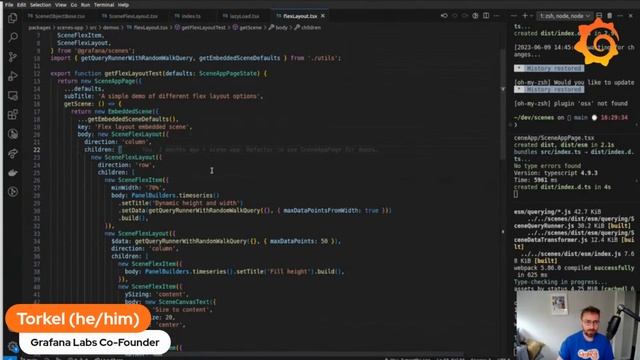Open the Search view in activity bar
The image size is (640, 360).
point(13,37)
